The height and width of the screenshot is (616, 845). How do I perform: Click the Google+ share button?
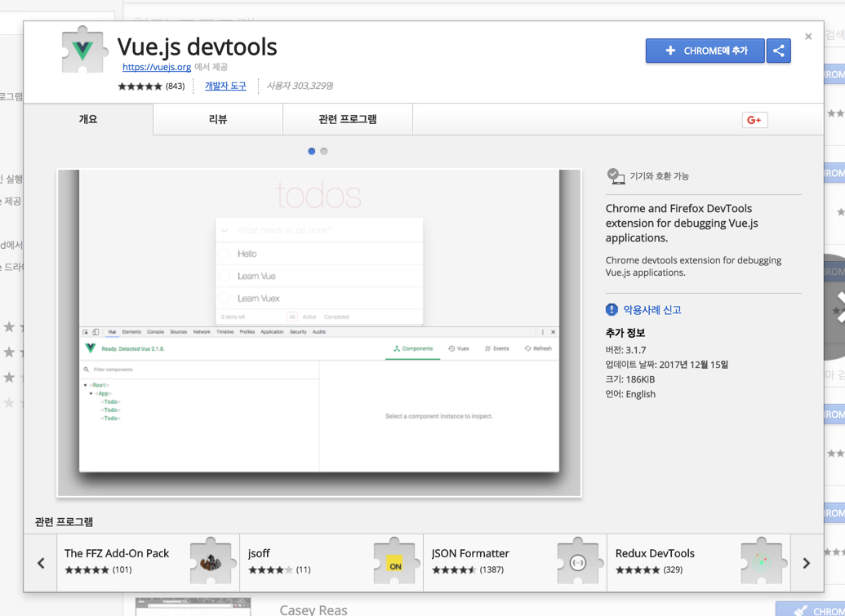(x=754, y=120)
